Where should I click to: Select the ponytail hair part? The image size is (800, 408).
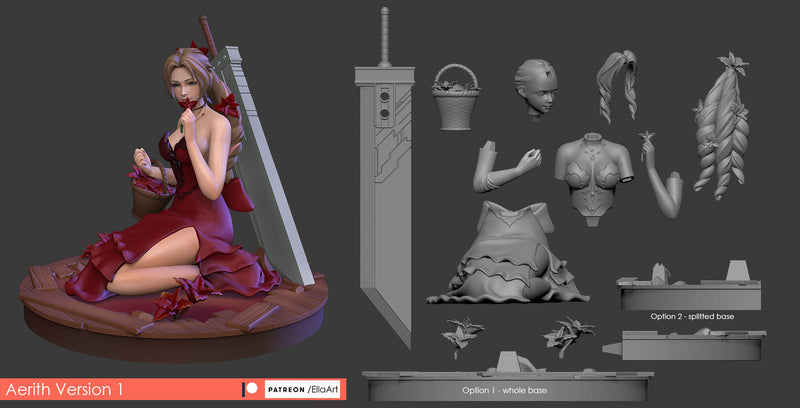pos(617,85)
